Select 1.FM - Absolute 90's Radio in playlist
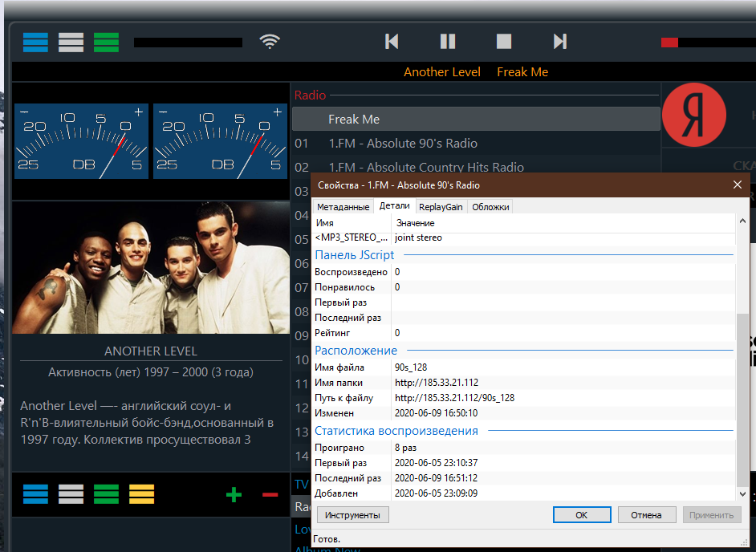 (403, 144)
